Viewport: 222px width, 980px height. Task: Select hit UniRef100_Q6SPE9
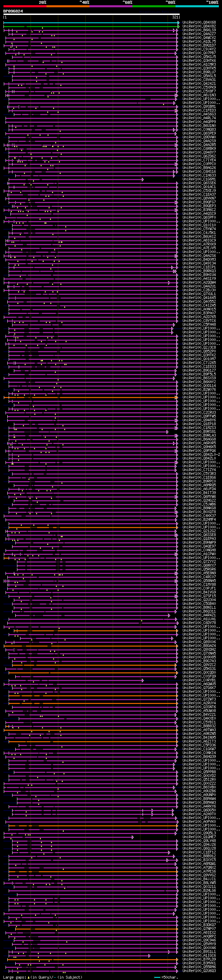point(199,133)
